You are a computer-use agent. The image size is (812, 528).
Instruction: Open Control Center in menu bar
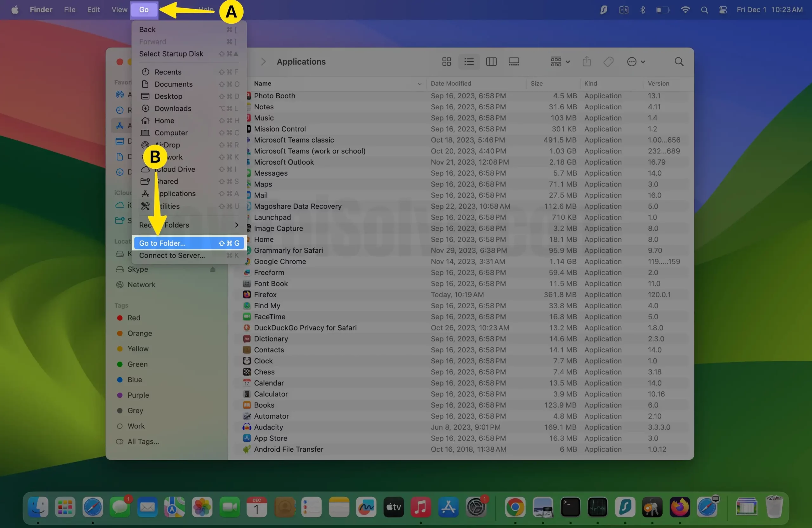coord(723,10)
